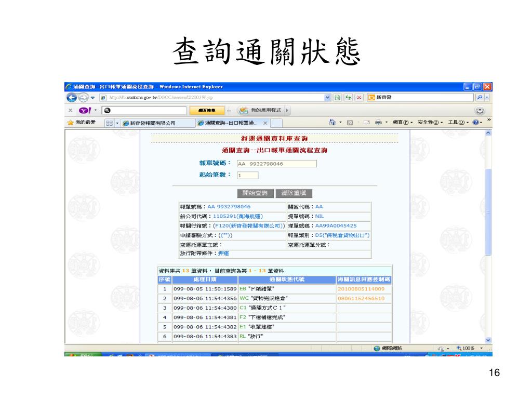This screenshot has width=532, height=399.
Task: Go forward with the browser Forward arrow
Action: pos(83,98)
